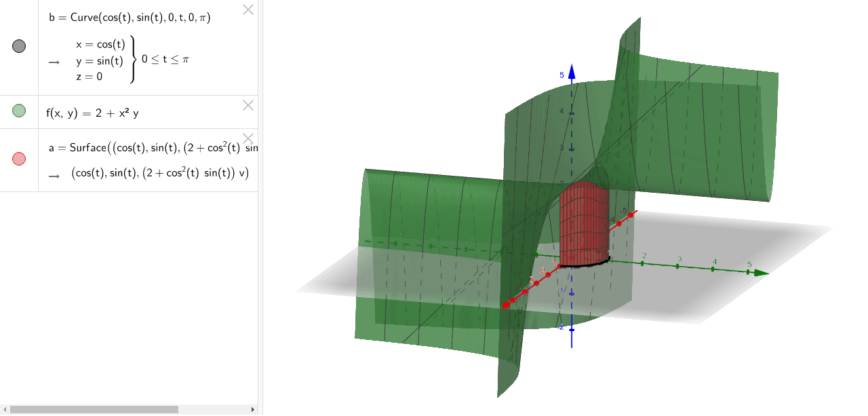Click the gray visibility circle beside curve b
868x416 pixels.
[x=19, y=45]
